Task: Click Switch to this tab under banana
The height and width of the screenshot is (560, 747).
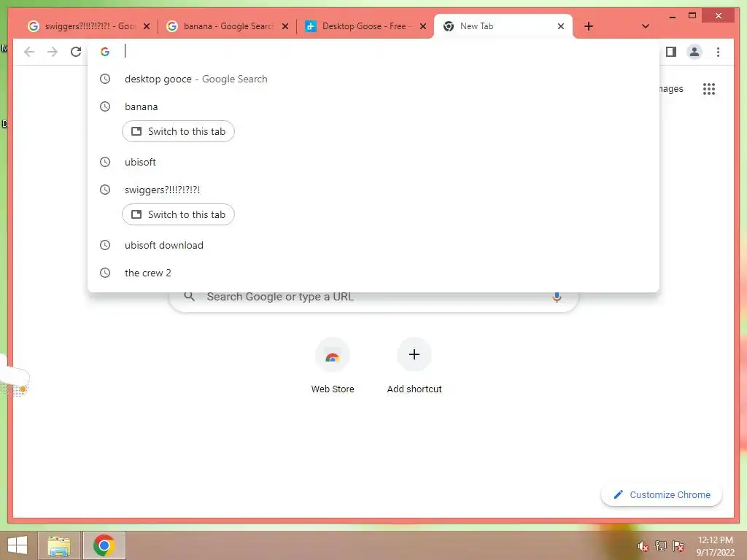Action: point(178,131)
